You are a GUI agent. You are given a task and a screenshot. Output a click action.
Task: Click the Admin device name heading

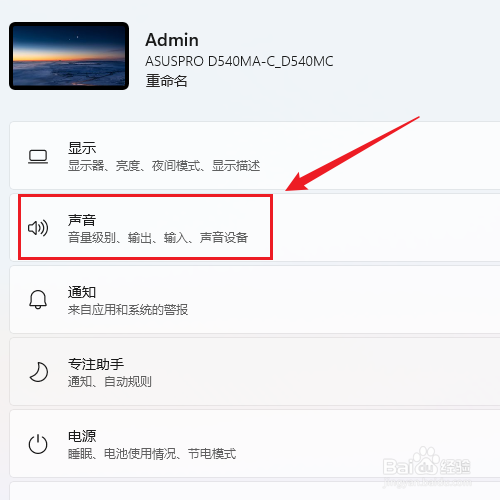(172, 40)
